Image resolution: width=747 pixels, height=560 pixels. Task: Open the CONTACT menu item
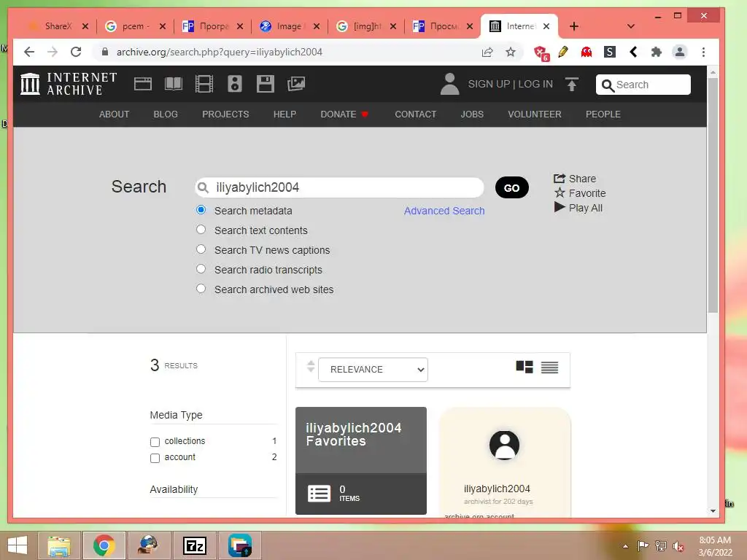(x=415, y=114)
